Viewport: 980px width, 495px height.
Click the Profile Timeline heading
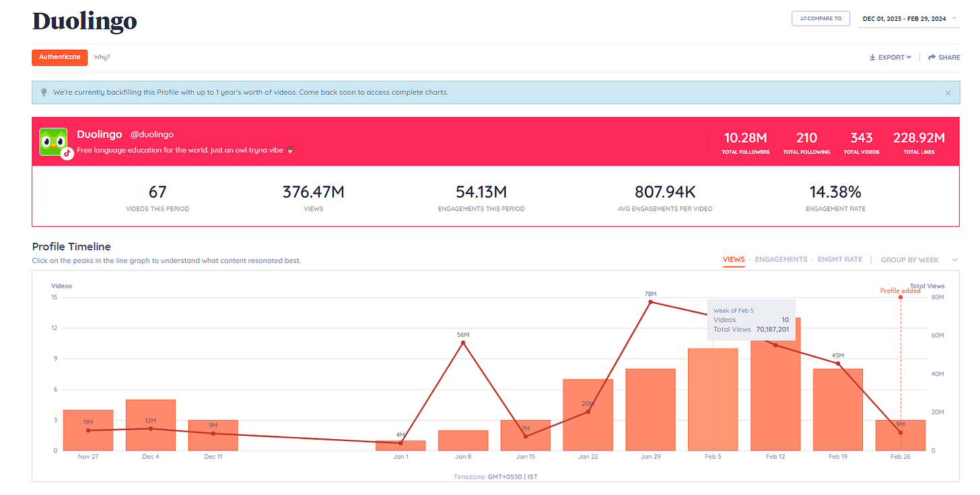click(71, 247)
